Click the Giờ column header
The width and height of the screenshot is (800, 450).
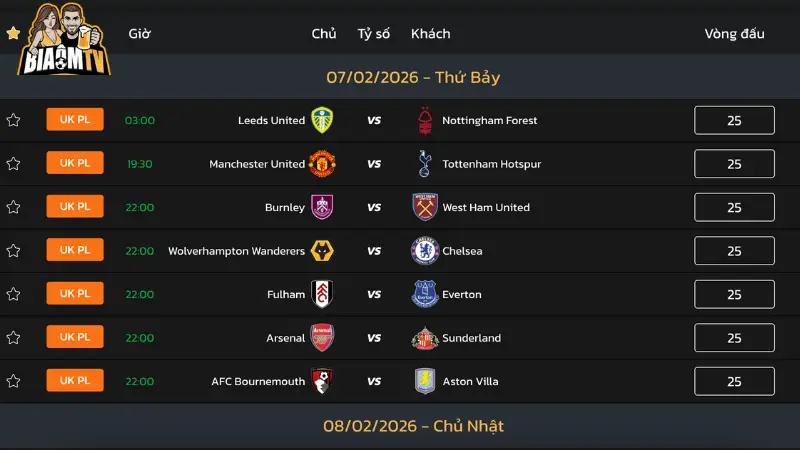140,33
